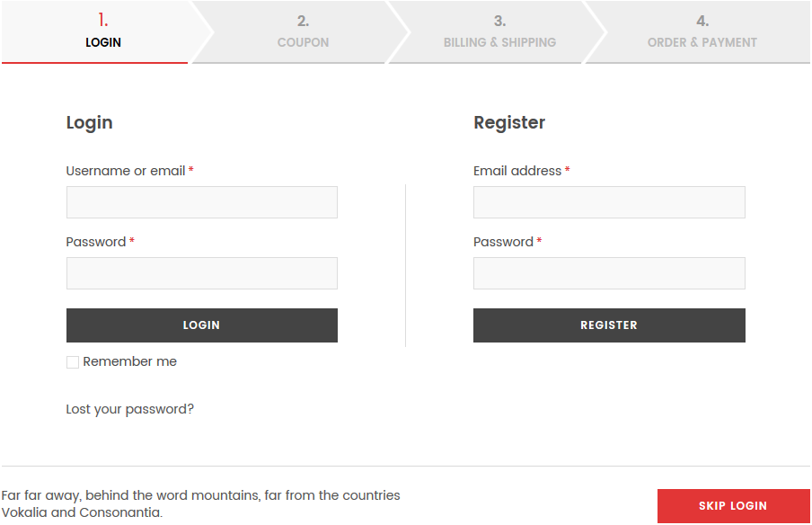The image size is (812, 525).
Task: Open the Lost your password link
Action: pyautogui.click(x=129, y=408)
